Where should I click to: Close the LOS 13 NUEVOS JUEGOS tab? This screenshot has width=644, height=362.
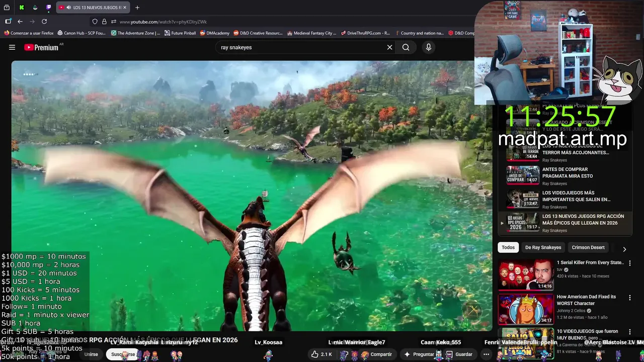tap(125, 8)
